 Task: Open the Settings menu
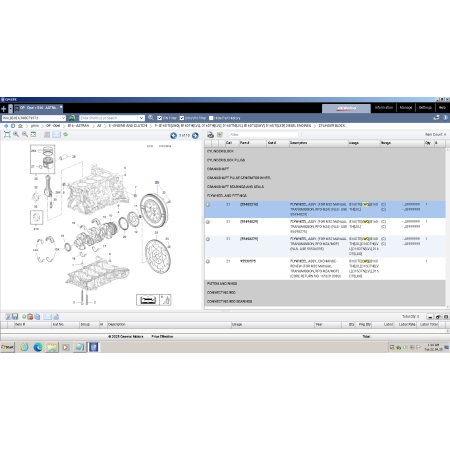click(x=425, y=108)
